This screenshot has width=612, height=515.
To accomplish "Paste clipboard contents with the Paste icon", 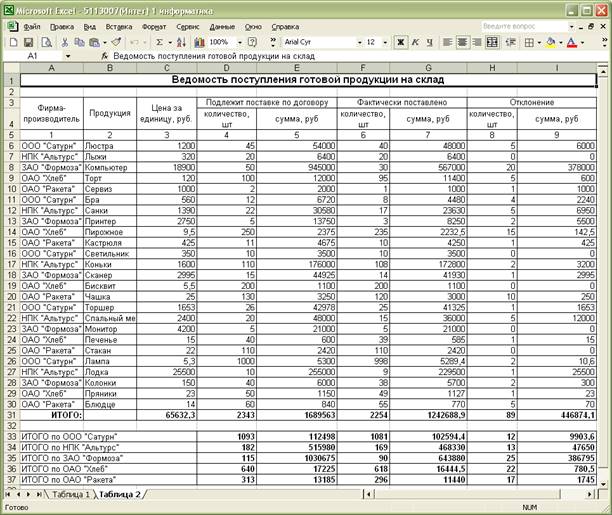I will [x=94, y=42].
